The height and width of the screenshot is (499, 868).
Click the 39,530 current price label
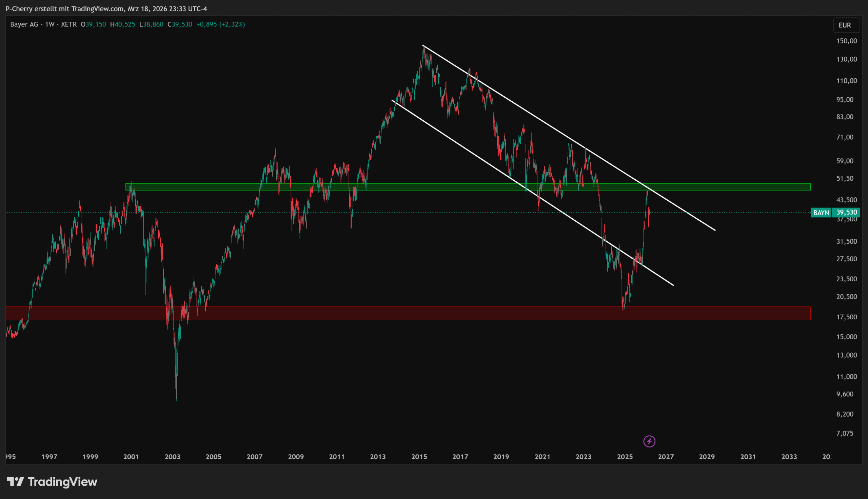coord(846,213)
